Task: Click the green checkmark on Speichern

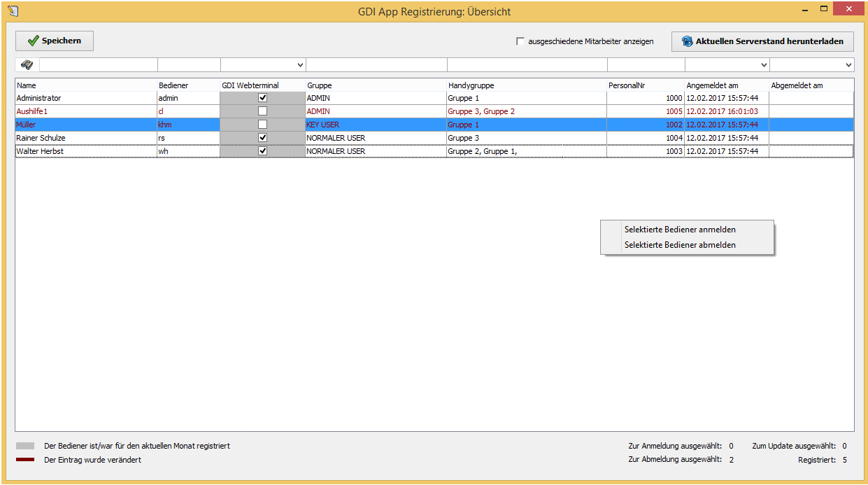Action: [32, 41]
